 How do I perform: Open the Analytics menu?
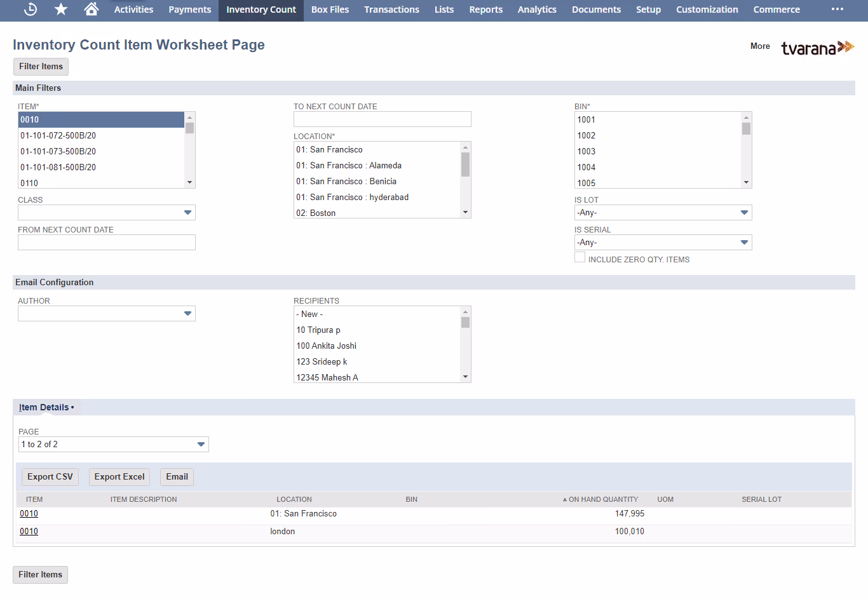537,10
